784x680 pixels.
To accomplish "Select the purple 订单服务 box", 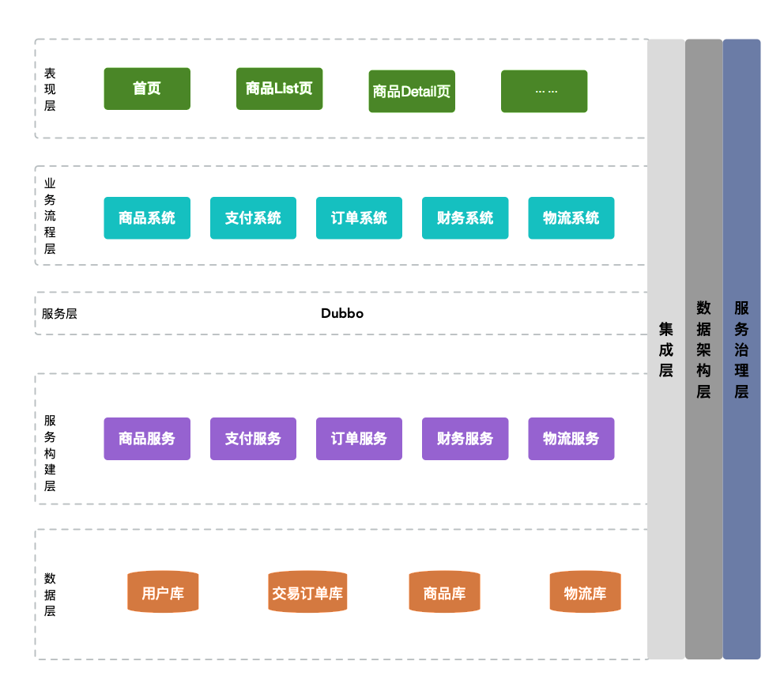I will (x=359, y=439).
